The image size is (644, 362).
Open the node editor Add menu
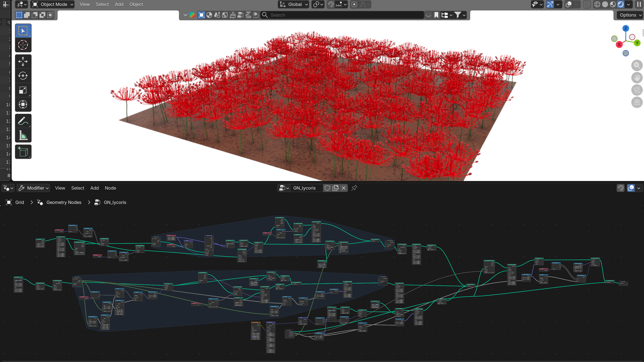[x=94, y=188]
